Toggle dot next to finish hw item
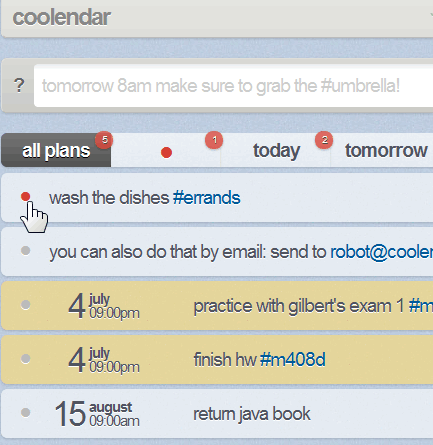Viewport: 433px width, 445px height. (x=25, y=359)
